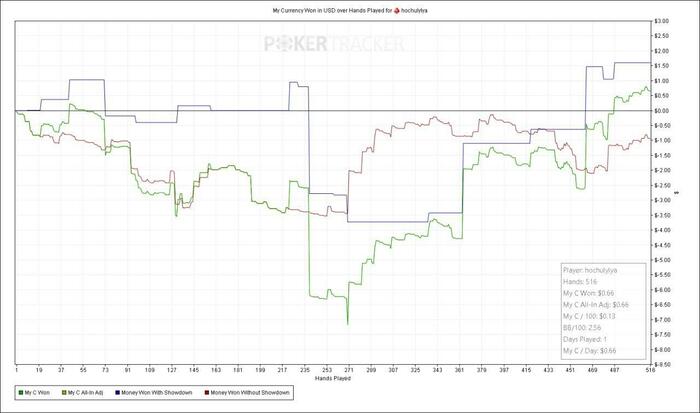700x413 pixels.
Task: Click the '$' y-axis title on right
Action: pyautogui.click(x=677, y=193)
